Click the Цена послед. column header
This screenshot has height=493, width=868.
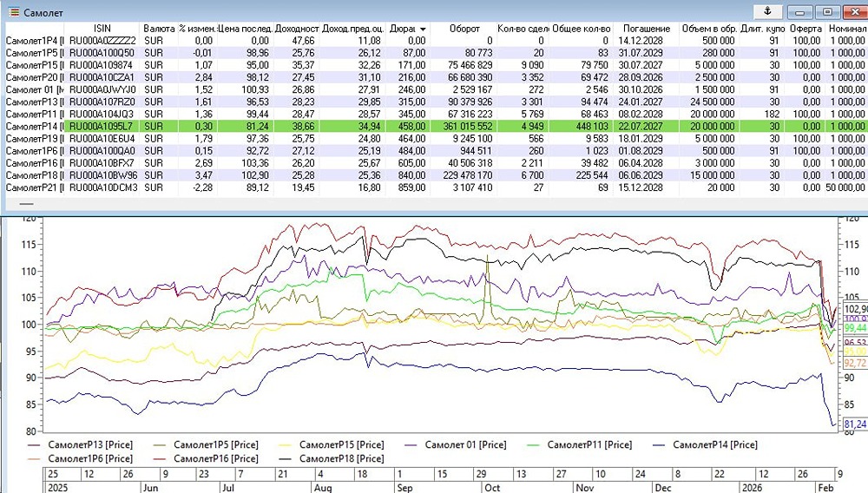click(246, 29)
